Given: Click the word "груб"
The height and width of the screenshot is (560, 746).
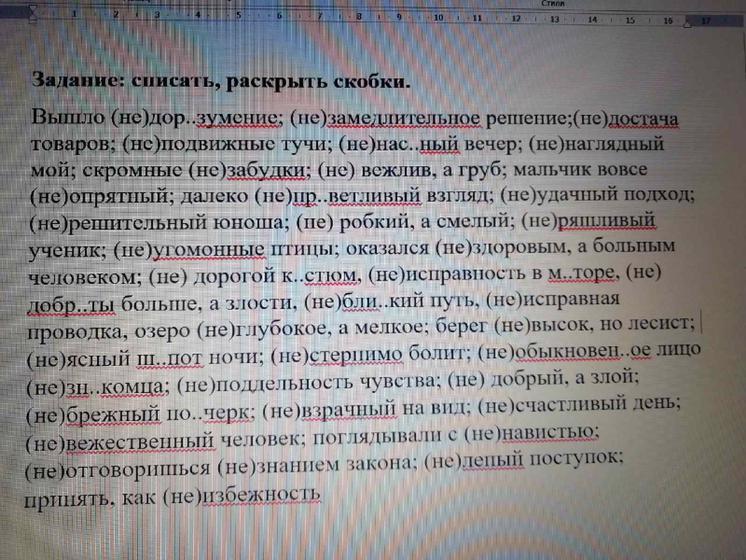Looking at the screenshot, I should 481,170.
